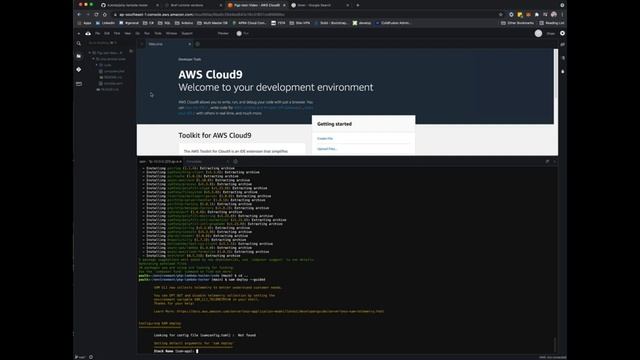Reload the browser page
The height and width of the screenshot is (360, 640).
click(96, 14)
